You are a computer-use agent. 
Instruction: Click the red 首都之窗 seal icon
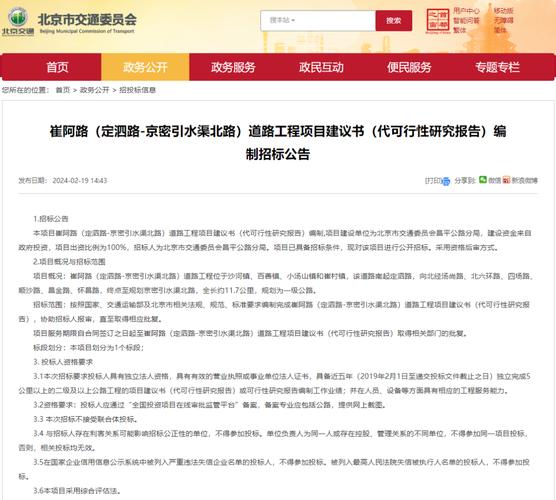click(x=438, y=20)
